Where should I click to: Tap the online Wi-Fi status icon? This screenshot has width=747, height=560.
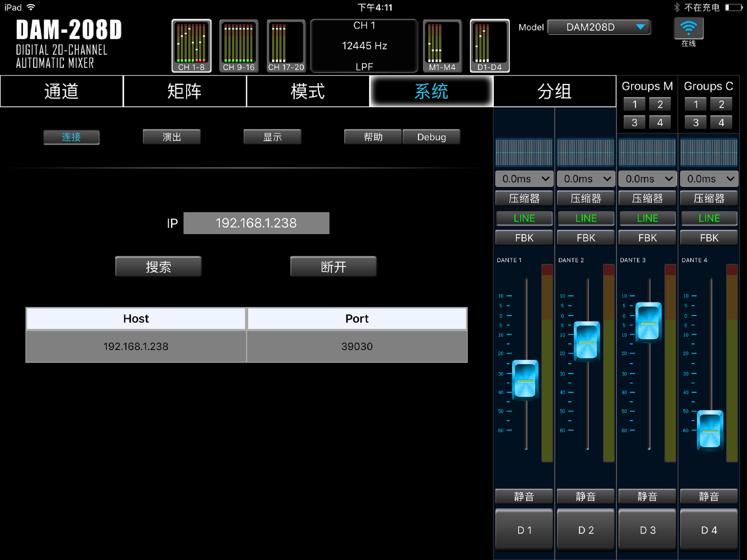click(x=688, y=29)
